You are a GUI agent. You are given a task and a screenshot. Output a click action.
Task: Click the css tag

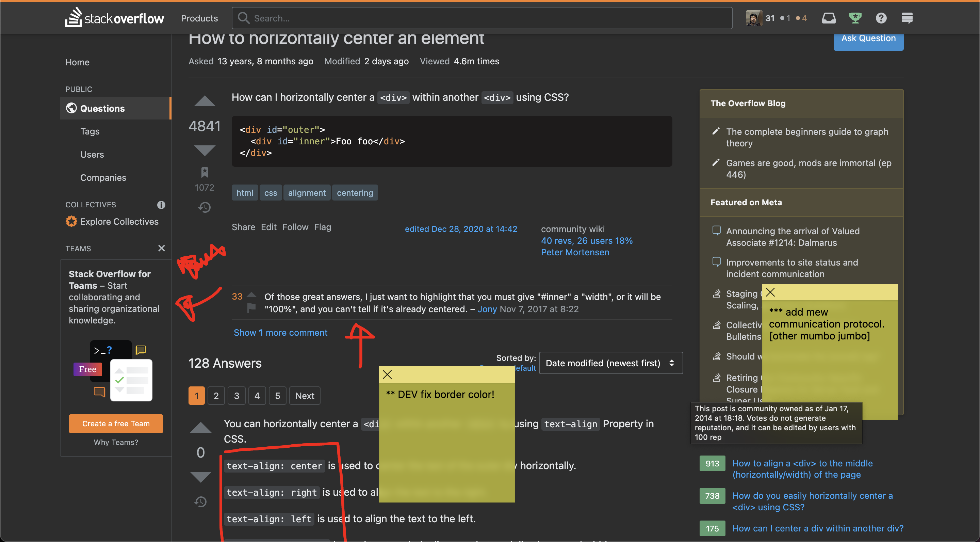click(271, 193)
